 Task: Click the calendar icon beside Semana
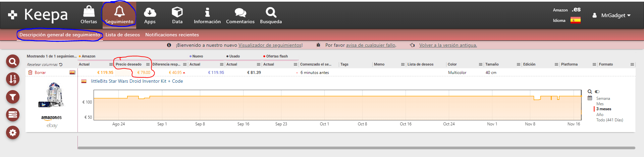[x=590, y=98]
